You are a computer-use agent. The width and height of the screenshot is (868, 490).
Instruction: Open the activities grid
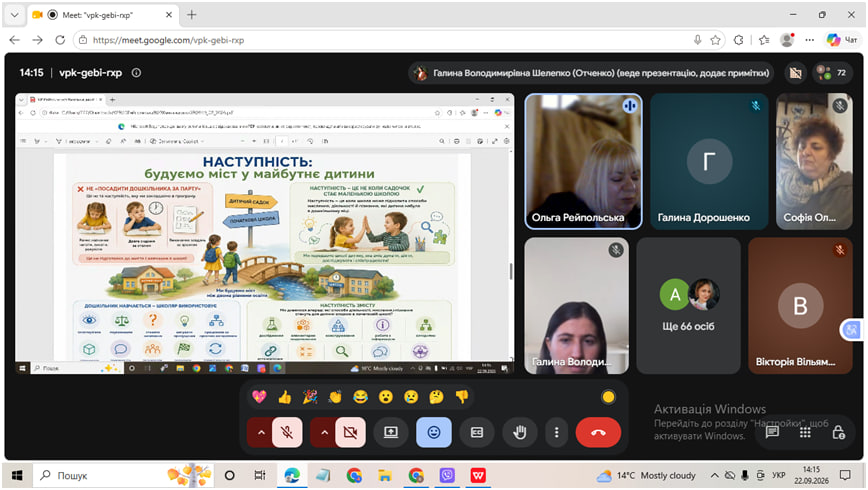point(805,432)
